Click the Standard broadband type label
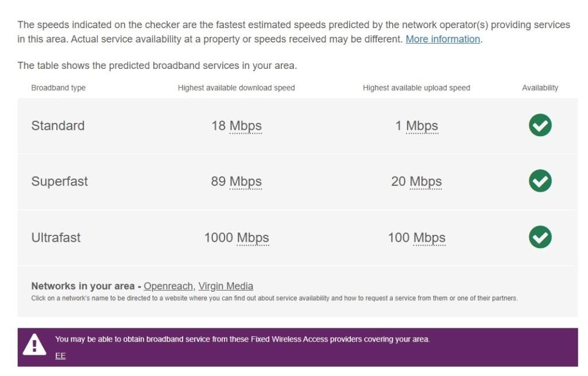 tap(58, 126)
